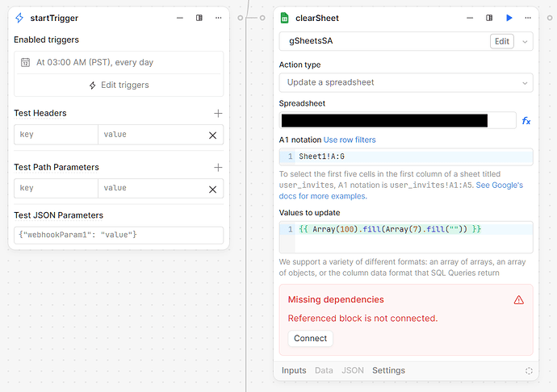Image resolution: width=557 pixels, height=392 pixels.
Task: Switch to the Settings tab
Action: click(388, 371)
